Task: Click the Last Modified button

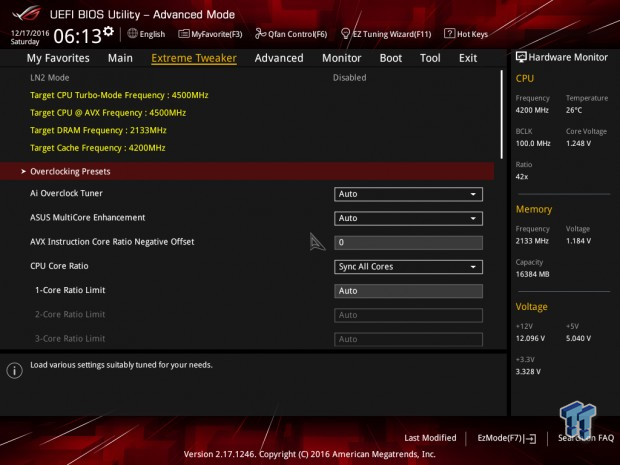Action: click(430, 438)
